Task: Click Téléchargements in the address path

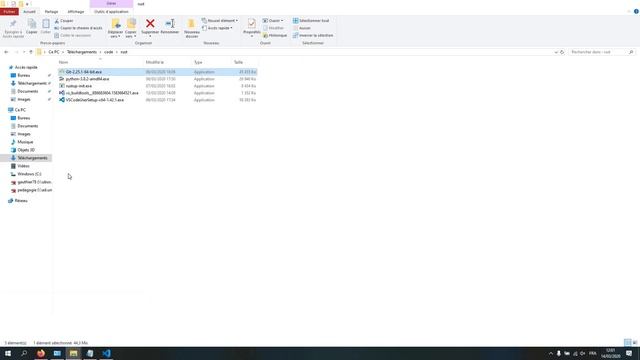Action: point(82,52)
